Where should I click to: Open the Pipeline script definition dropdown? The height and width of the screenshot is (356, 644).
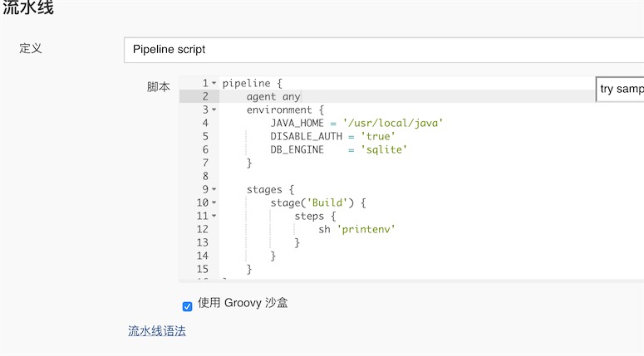click(382, 49)
